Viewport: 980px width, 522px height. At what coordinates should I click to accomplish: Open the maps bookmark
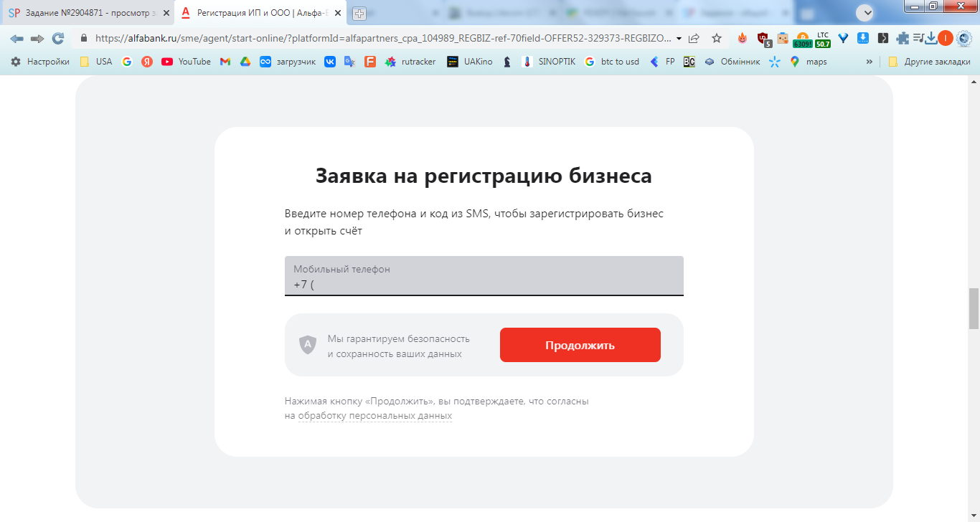click(x=808, y=62)
